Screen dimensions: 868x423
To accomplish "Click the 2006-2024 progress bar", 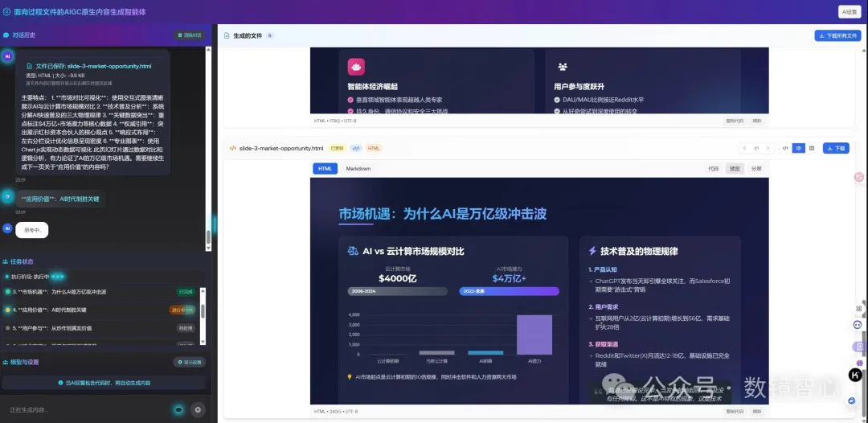I will [398, 291].
